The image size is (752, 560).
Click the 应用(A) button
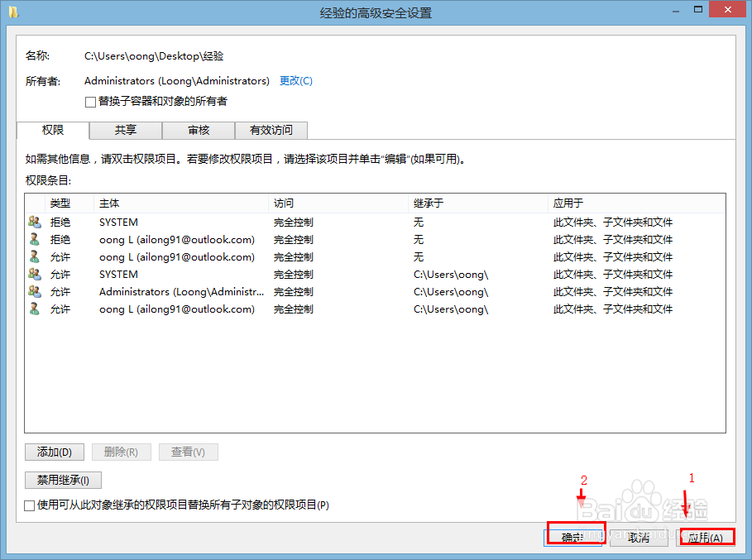[x=706, y=537]
